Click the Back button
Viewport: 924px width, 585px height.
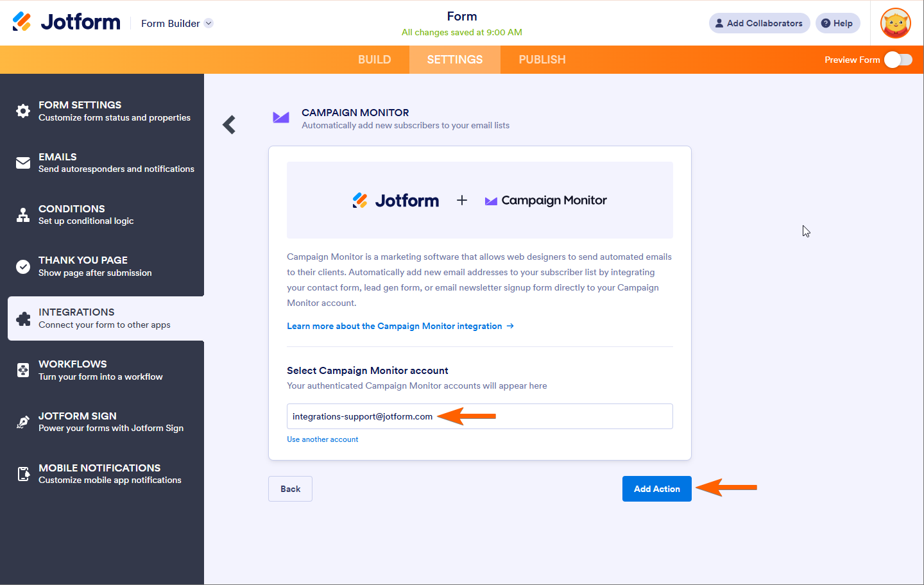[290, 489]
